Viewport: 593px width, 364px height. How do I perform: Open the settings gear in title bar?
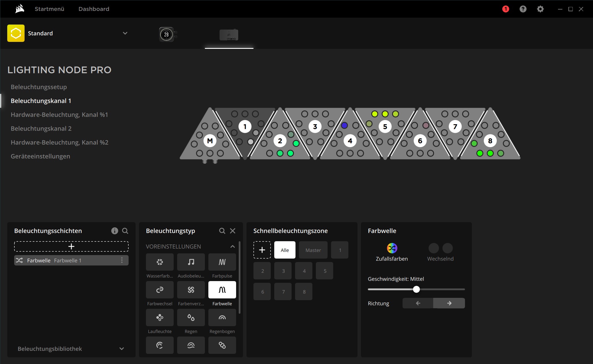540,9
